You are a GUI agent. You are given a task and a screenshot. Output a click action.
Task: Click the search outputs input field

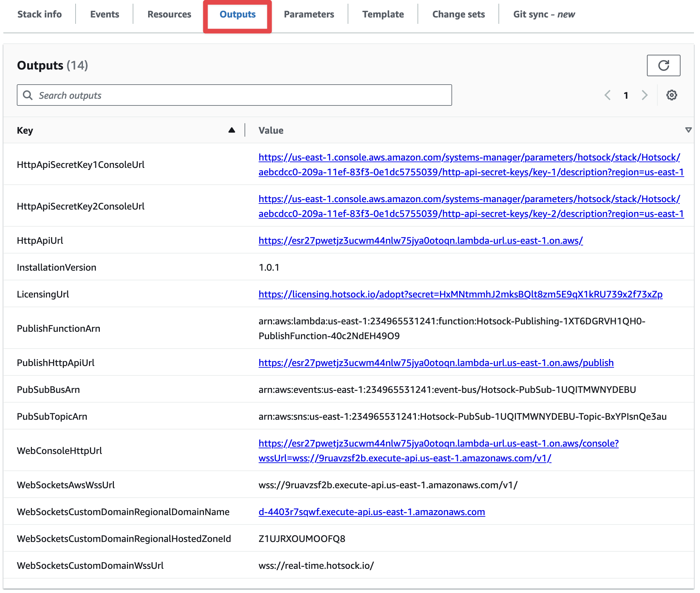click(234, 95)
